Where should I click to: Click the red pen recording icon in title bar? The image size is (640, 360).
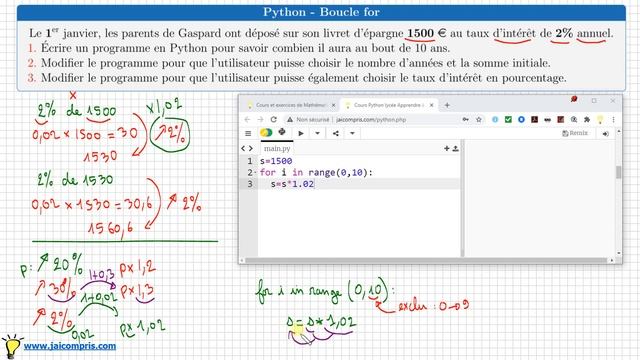point(574,99)
